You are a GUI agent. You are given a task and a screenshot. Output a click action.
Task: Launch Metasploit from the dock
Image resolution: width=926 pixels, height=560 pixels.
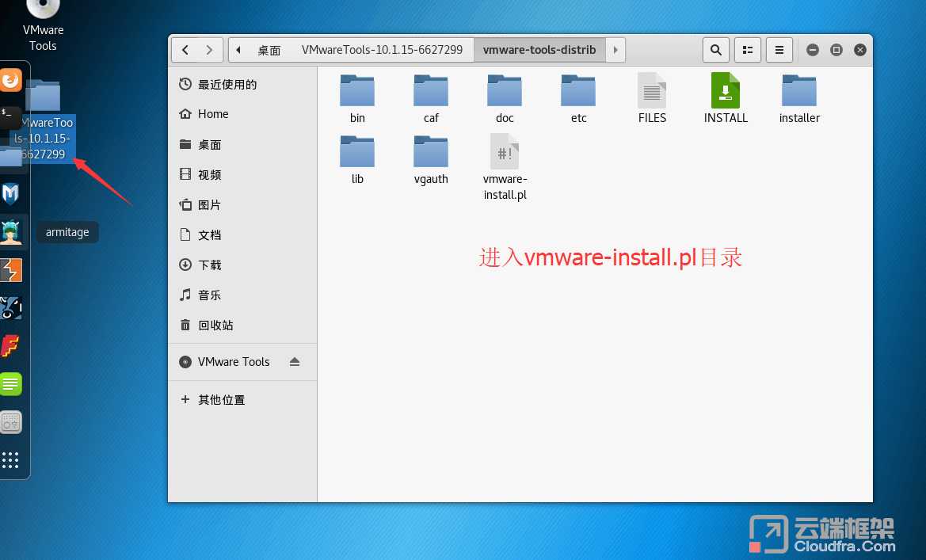tap(10, 194)
